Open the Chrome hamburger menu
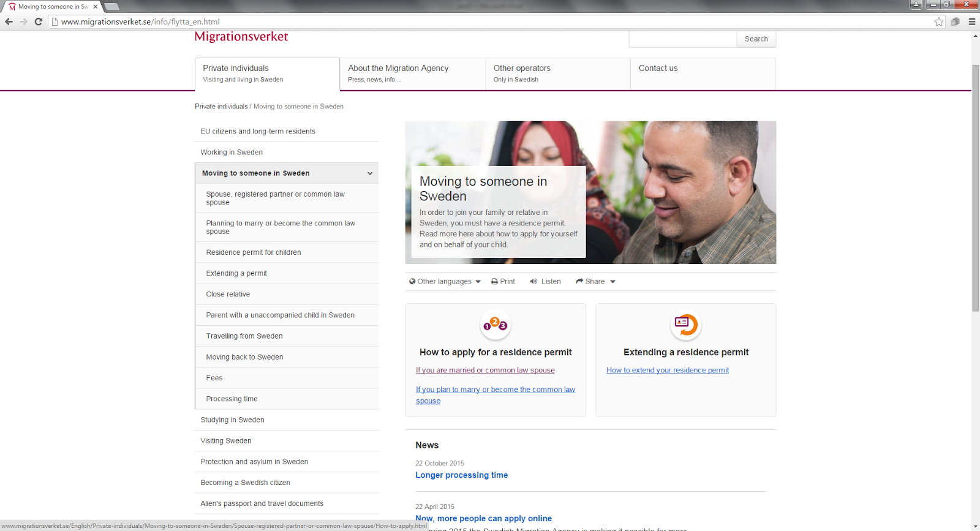The height and width of the screenshot is (531, 980). point(971,21)
